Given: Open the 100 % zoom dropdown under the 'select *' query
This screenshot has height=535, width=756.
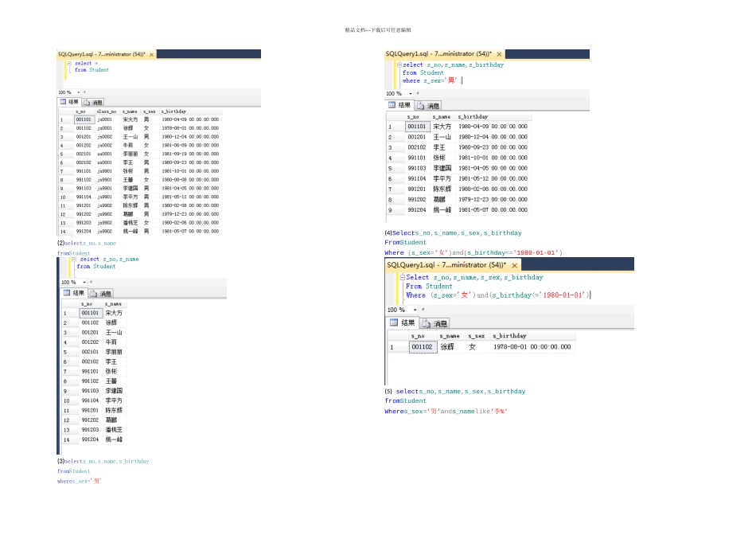Looking at the screenshot, I should (x=77, y=92).
